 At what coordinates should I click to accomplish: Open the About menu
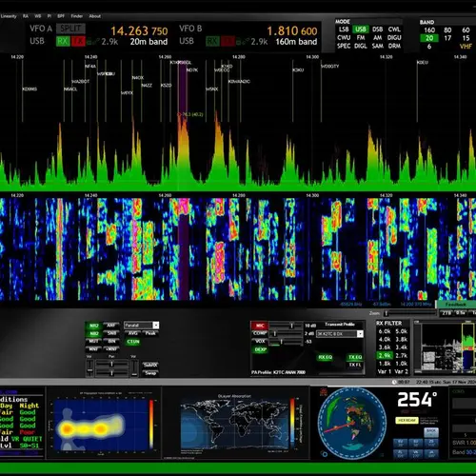coord(94,16)
